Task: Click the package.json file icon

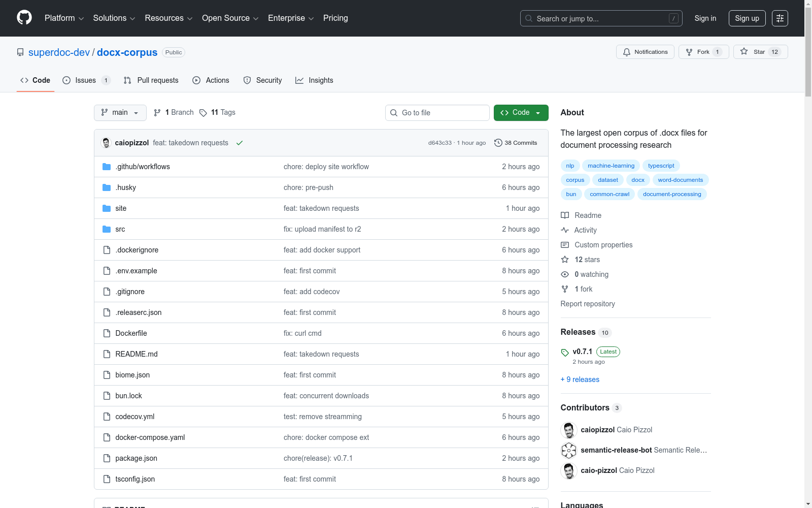Action: pyautogui.click(x=107, y=458)
